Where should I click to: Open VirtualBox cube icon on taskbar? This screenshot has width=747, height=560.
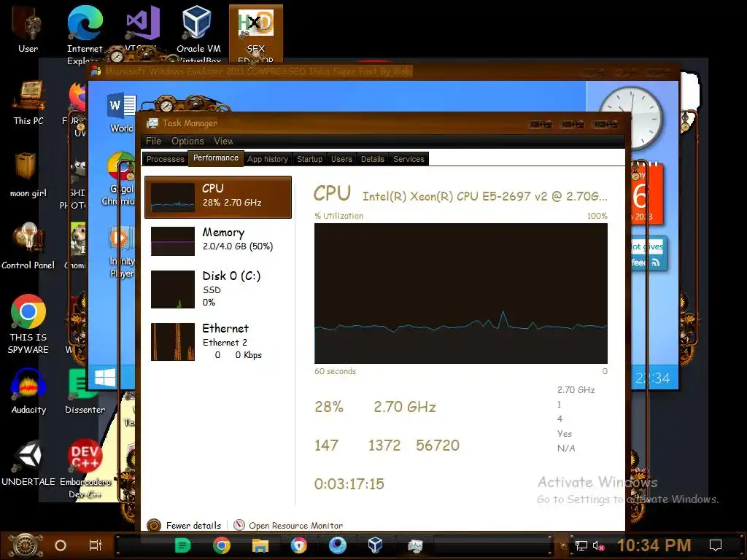[376, 545]
